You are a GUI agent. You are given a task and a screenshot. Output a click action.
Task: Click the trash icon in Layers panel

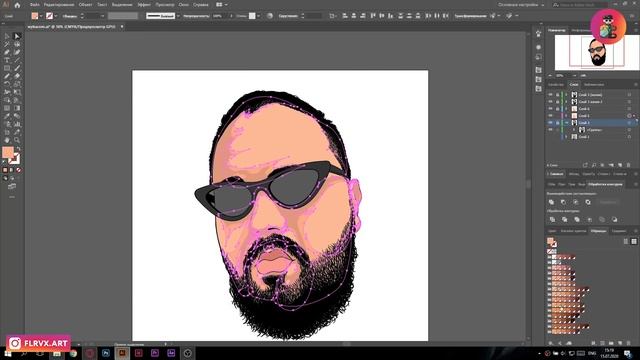[x=629, y=165]
